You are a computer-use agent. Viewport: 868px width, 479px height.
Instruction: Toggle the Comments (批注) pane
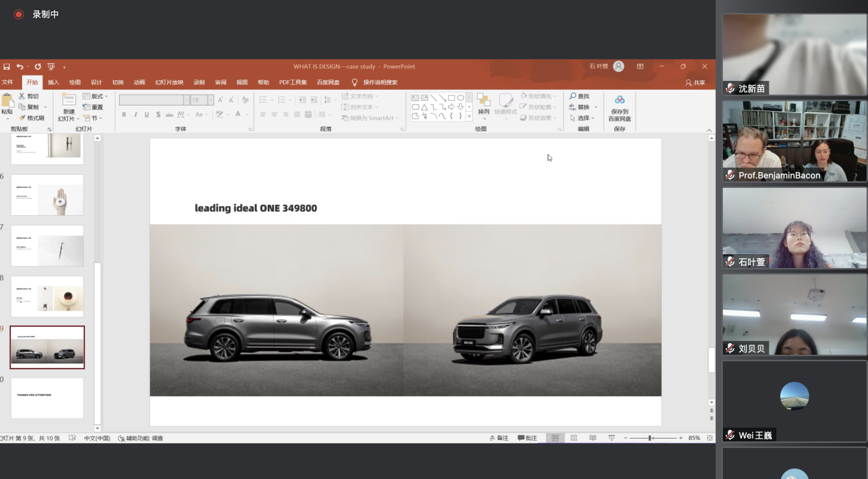point(527,438)
